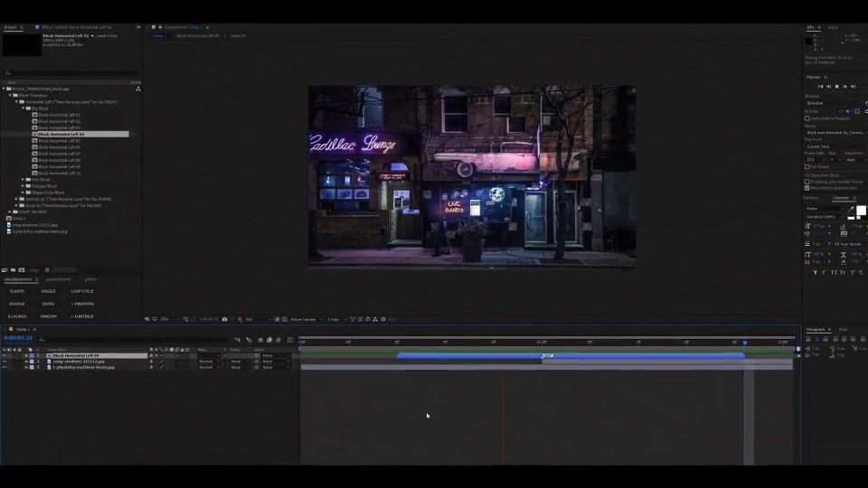Image resolution: width=868 pixels, height=488 pixels.
Task: Click the LOOP-CYCLE expression button
Action: coord(82,291)
